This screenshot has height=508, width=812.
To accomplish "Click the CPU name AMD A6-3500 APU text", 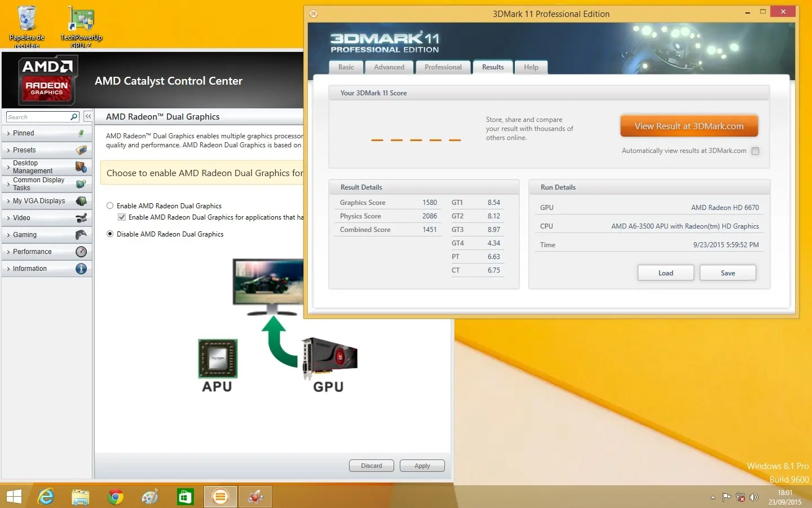I will (685, 226).
